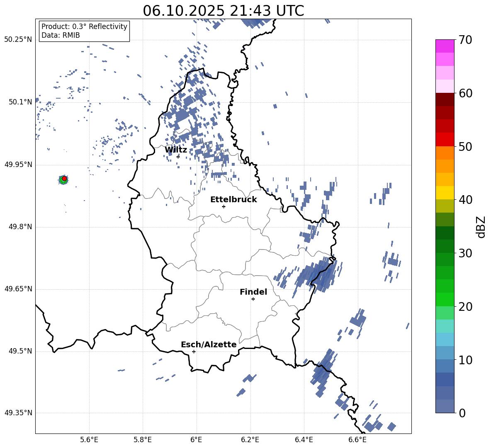This screenshot has height=448, width=491.
Task: Click the 49.65°N latitude label
Action: [x=18, y=289]
